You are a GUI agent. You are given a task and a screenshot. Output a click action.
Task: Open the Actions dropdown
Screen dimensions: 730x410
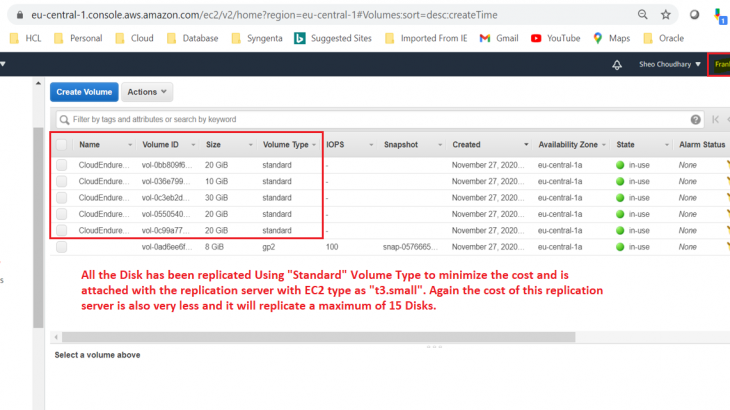click(x=147, y=92)
